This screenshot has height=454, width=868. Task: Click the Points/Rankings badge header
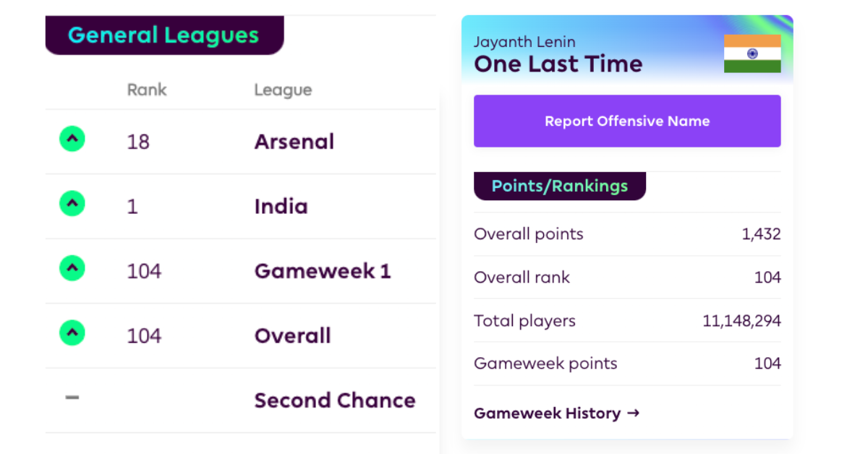pos(559,186)
